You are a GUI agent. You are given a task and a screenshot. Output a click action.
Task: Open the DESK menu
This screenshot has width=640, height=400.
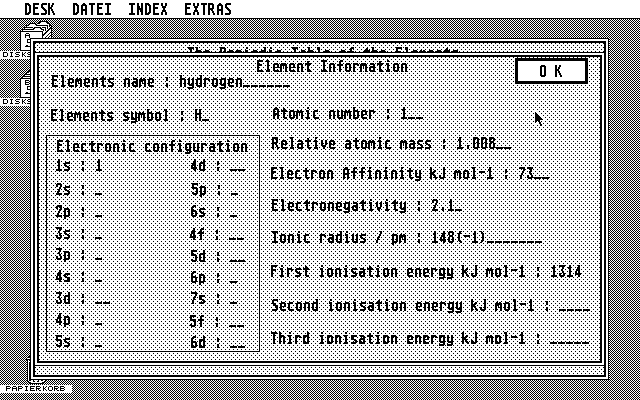pyautogui.click(x=40, y=10)
